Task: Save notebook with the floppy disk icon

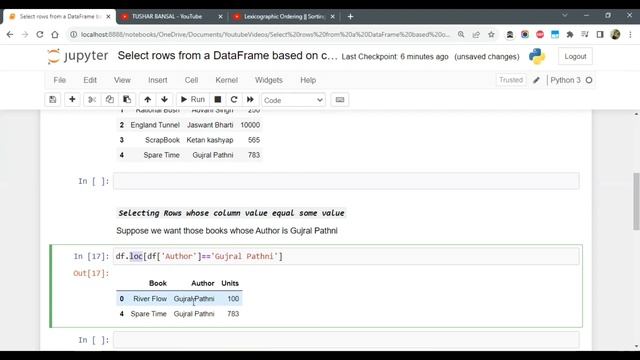Action: tap(53, 100)
